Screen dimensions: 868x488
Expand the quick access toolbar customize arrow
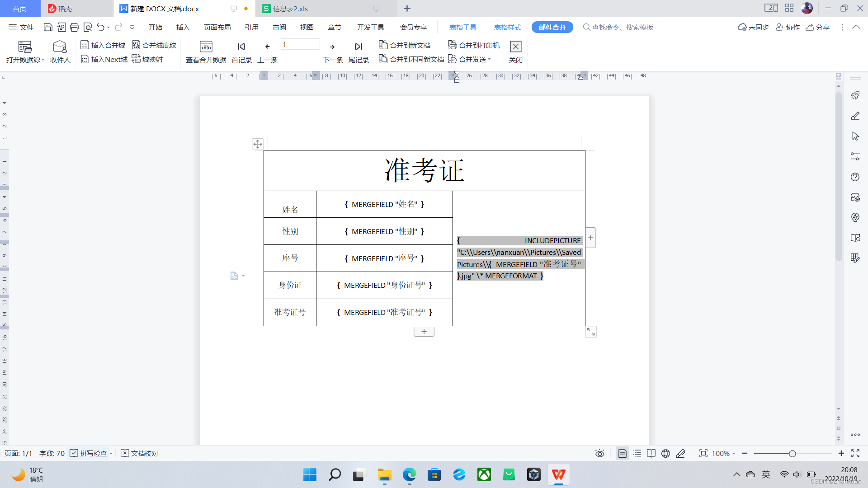click(132, 27)
